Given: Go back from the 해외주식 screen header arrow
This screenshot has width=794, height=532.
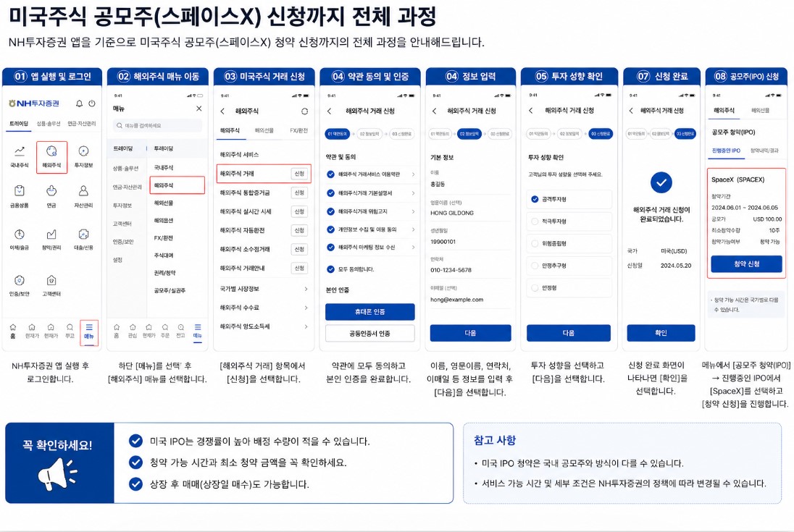Looking at the screenshot, I should click(222, 111).
